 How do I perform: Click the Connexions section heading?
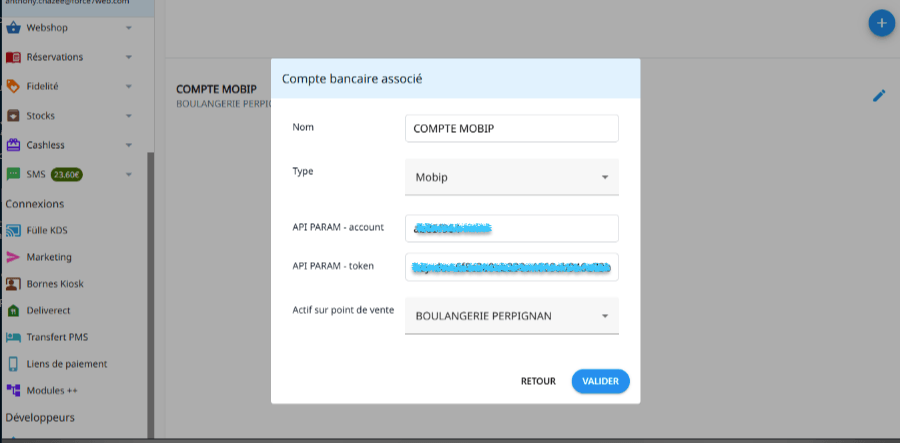[x=34, y=204]
